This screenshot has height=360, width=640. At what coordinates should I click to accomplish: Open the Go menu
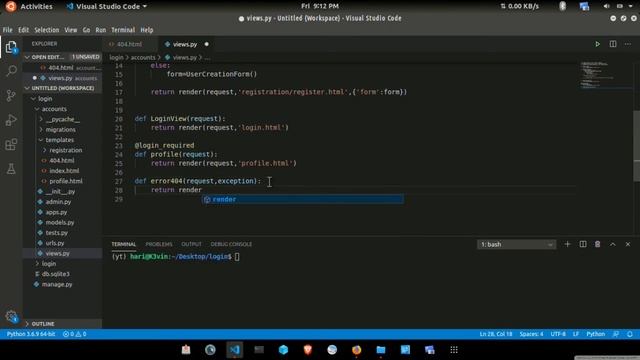tap(86, 30)
